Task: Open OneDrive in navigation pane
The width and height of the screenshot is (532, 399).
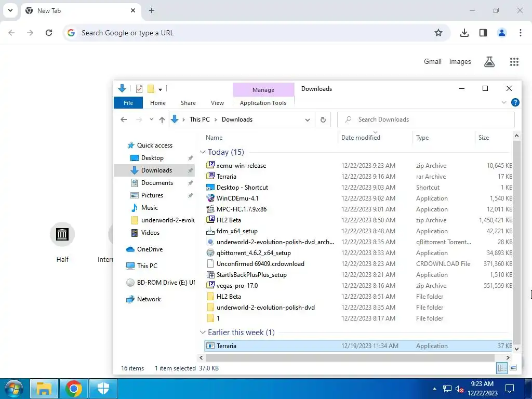Action: [x=150, y=249]
